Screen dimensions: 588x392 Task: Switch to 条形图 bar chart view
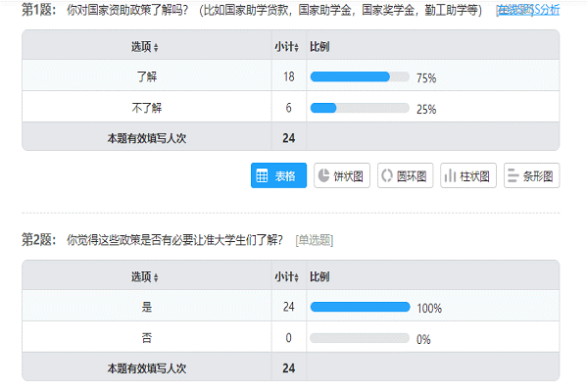531,175
